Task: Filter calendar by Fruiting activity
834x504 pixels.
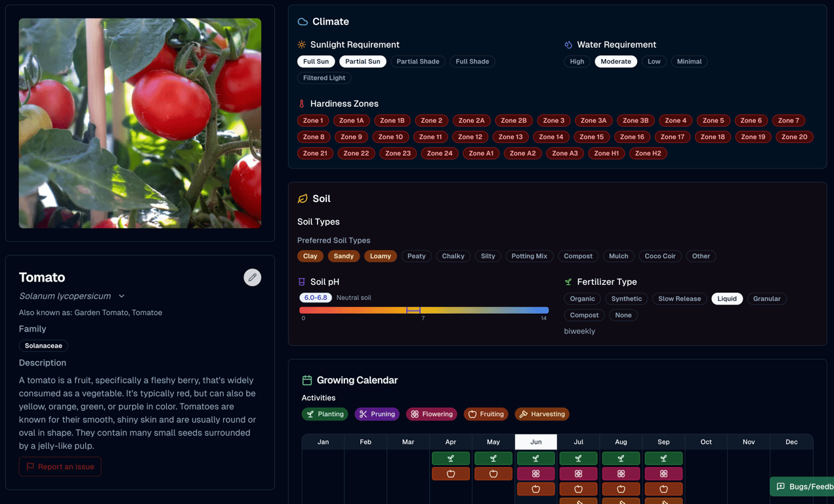Action: (486, 414)
